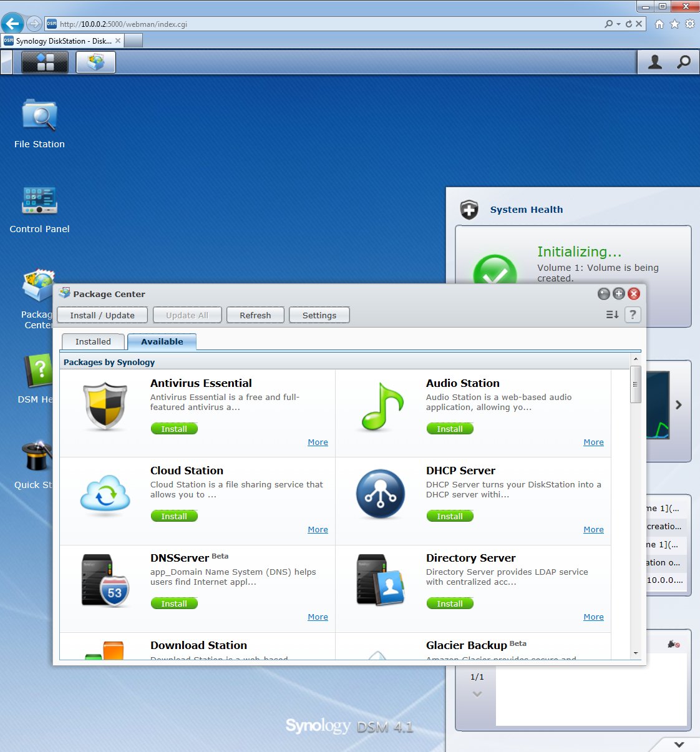Click the package list scrollbar thumb
This screenshot has height=752, width=700.
pyautogui.click(x=636, y=384)
